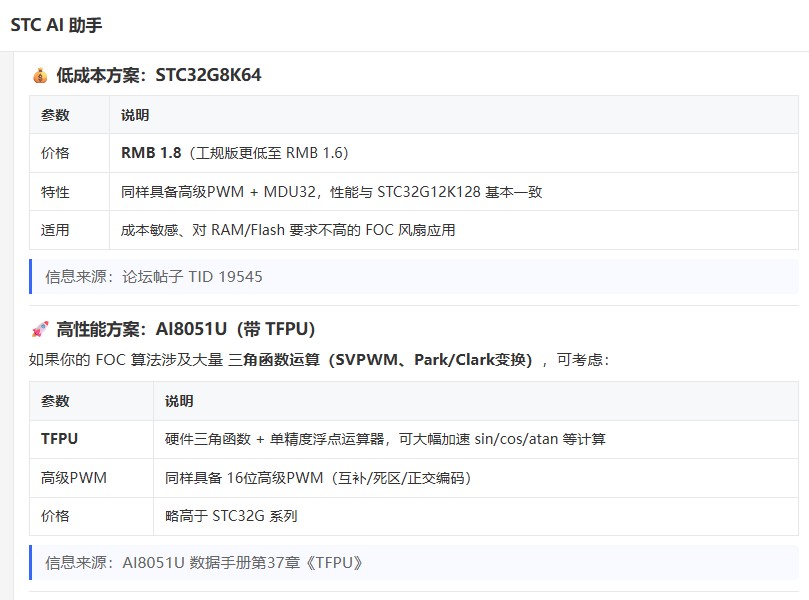Screen dimensions: 809x600
Task: Select paragraph starting 如果你的 FOC 算法
Action: 319,360
